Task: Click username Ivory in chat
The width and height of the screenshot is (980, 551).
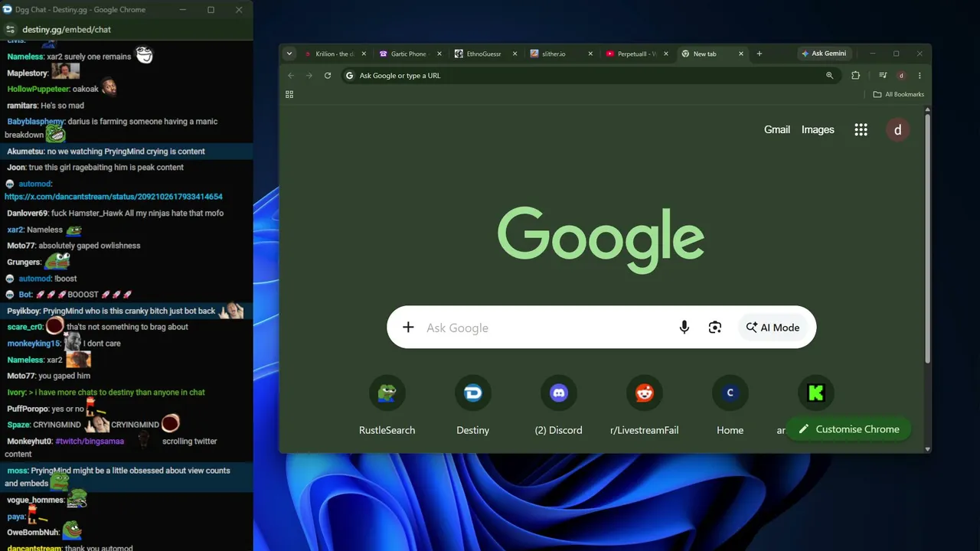Action: 17,393
